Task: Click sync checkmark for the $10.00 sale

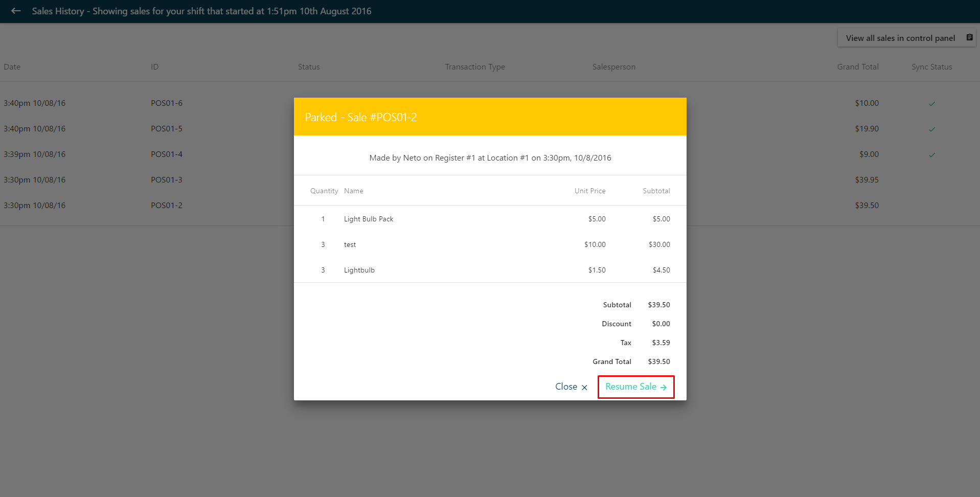Action: click(932, 104)
